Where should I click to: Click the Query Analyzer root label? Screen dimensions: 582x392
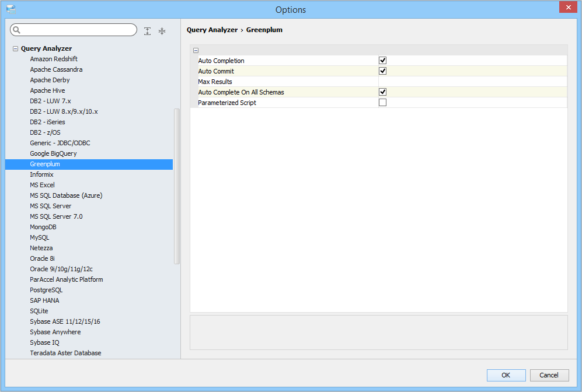tap(46, 48)
